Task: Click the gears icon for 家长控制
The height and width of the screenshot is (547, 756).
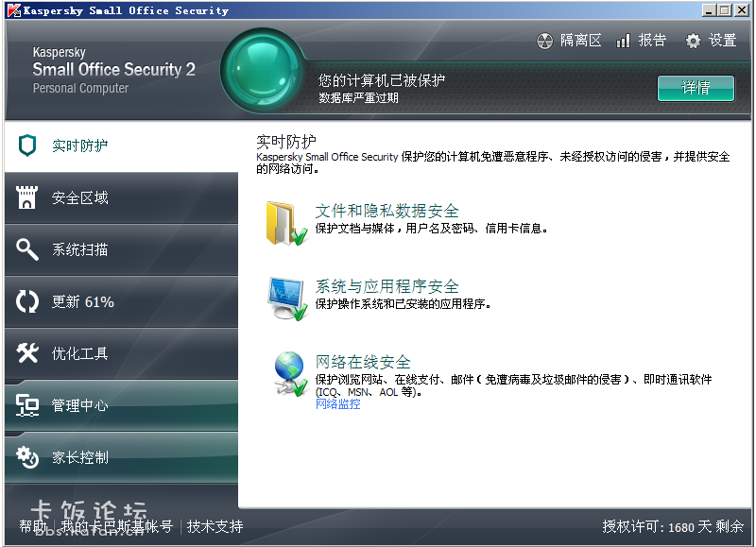Action: click(27, 457)
